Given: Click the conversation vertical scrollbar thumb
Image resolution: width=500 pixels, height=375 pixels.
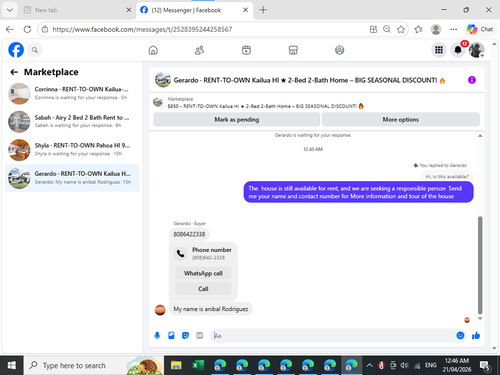Looking at the screenshot, I should (480, 265).
